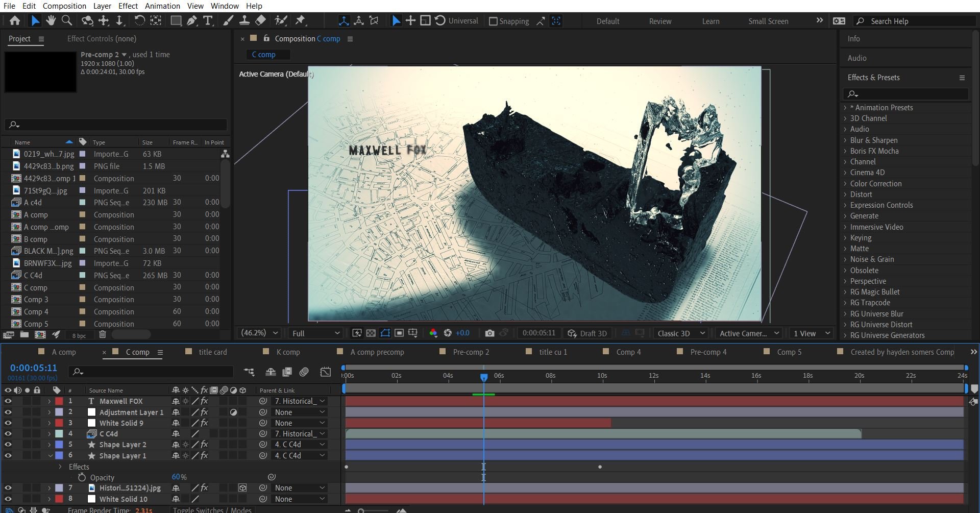Create new folder in Project panel
980x513 pixels.
tap(24, 335)
